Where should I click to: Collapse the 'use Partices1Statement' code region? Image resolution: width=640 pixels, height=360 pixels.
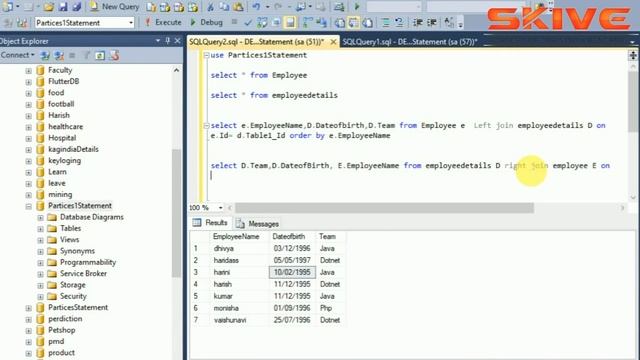(x=207, y=55)
